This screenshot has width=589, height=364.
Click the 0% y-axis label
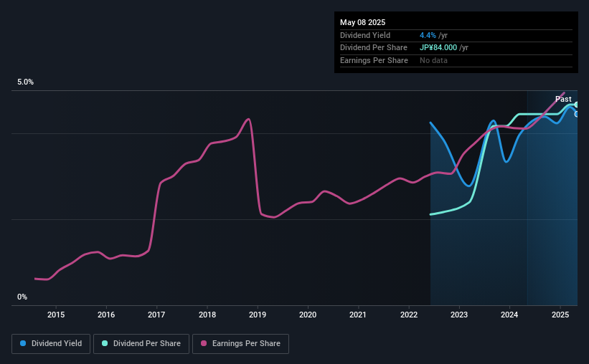pyautogui.click(x=22, y=297)
